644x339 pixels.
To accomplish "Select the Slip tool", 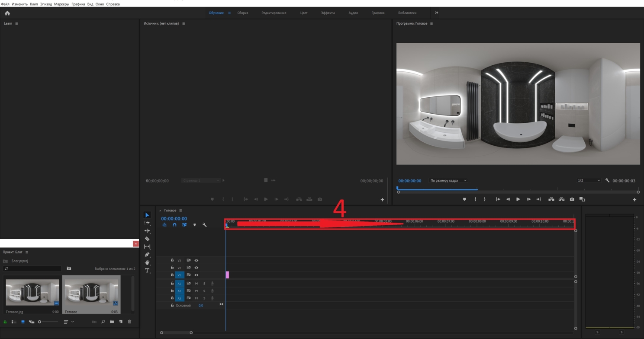I will click(147, 246).
